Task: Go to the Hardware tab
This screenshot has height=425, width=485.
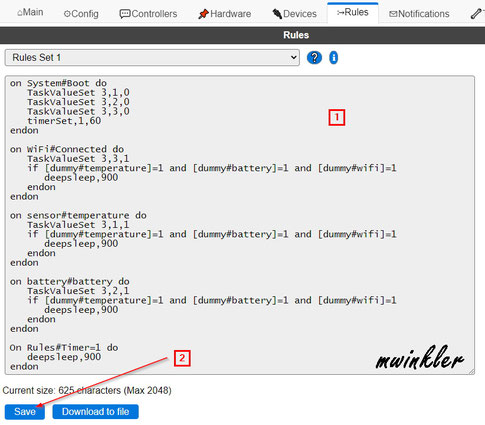Action: 224,14
